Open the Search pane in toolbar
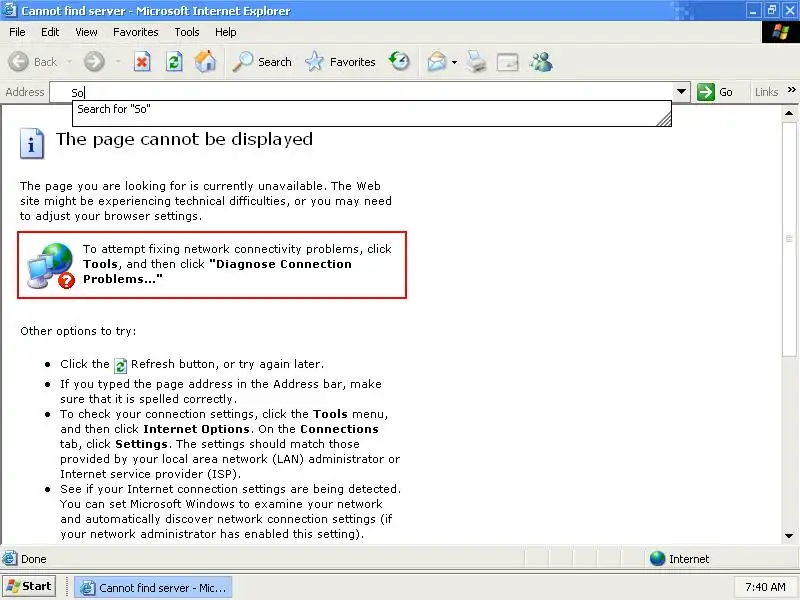The image size is (800, 600). pos(262,62)
